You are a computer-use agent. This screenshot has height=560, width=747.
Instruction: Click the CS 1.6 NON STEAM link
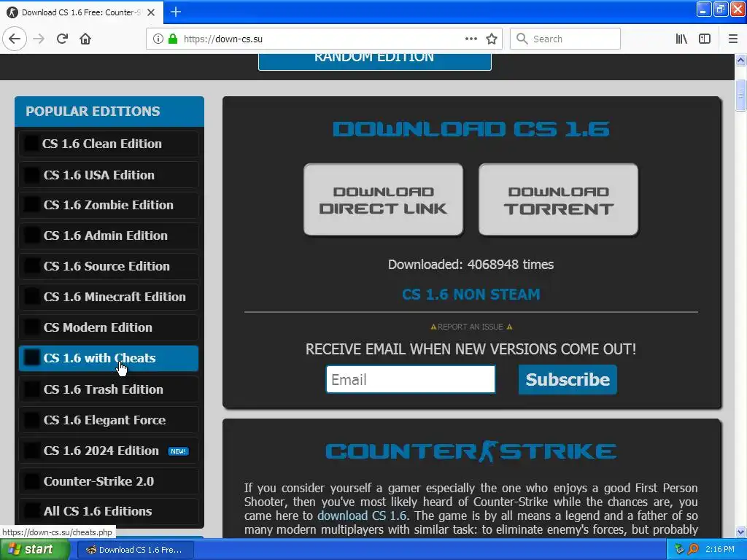[x=471, y=295]
